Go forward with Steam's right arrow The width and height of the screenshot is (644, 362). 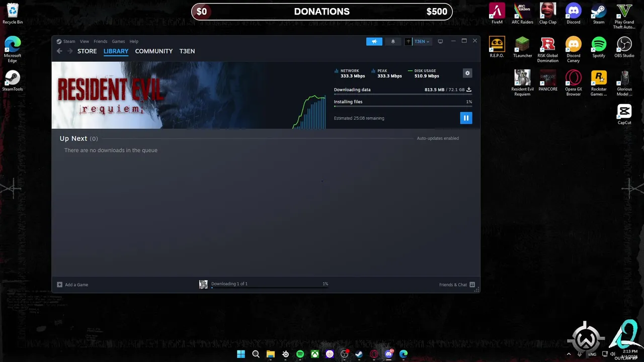click(x=70, y=51)
